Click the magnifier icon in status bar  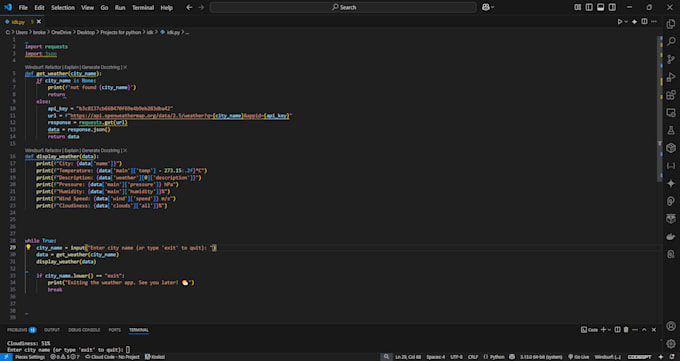pos(386,357)
